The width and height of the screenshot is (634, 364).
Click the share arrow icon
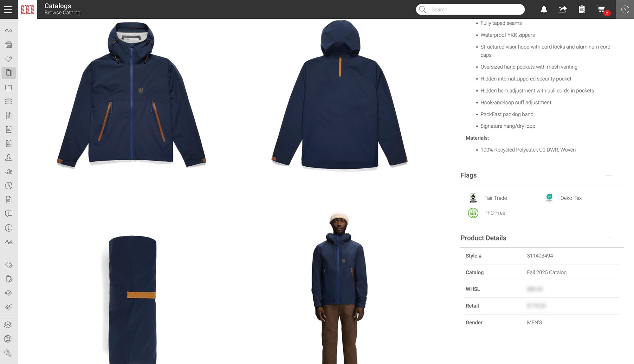click(562, 10)
